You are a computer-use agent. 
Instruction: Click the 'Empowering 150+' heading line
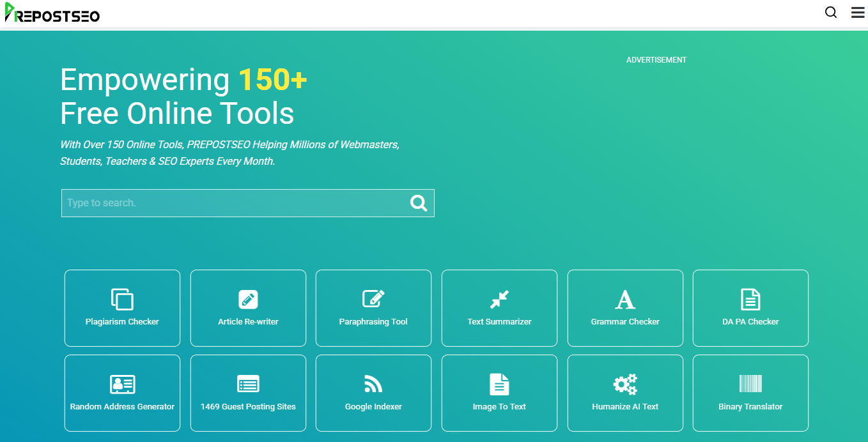click(183, 80)
